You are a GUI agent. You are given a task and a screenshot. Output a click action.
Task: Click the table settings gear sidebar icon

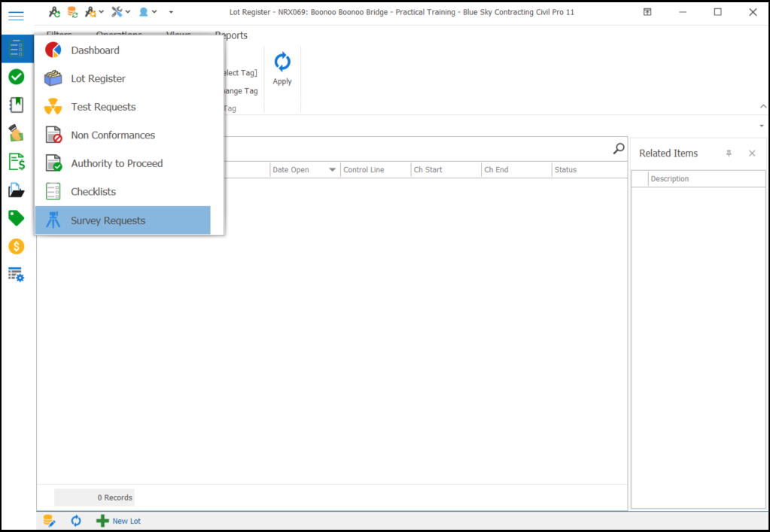coord(16,275)
